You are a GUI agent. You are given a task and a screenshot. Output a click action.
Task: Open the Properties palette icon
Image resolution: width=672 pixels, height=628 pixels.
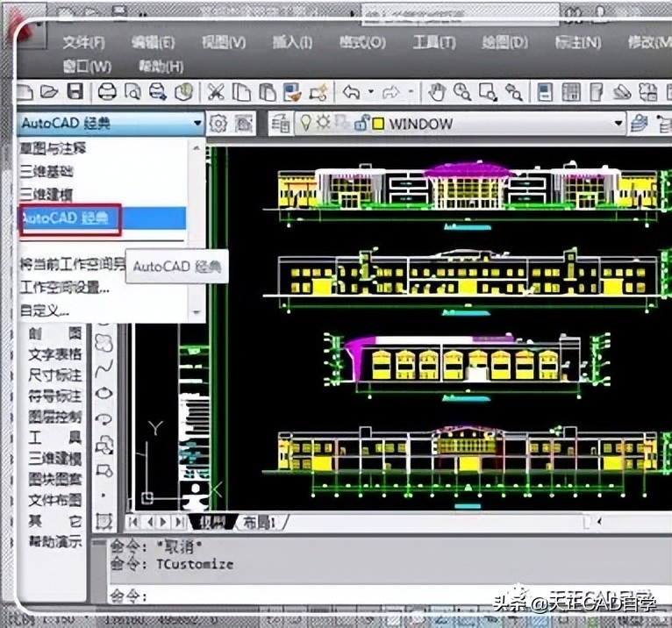tap(545, 92)
